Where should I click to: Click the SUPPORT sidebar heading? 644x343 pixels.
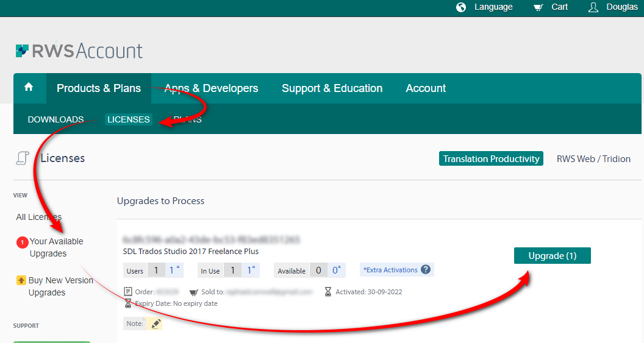pyautogui.click(x=26, y=326)
